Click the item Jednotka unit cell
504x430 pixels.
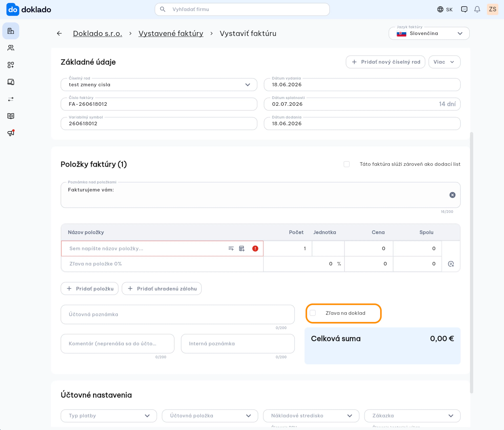tap(328, 248)
